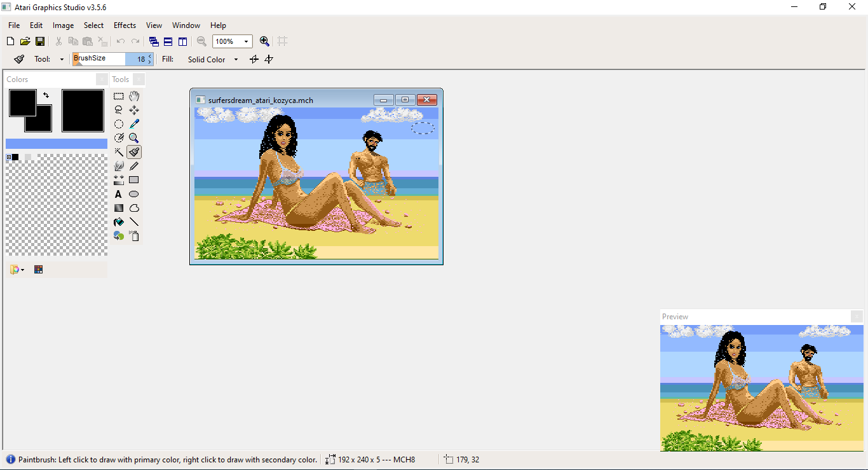Select the Paint Bucket fill tool
Image resolution: width=868 pixels, height=470 pixels.
119,222
